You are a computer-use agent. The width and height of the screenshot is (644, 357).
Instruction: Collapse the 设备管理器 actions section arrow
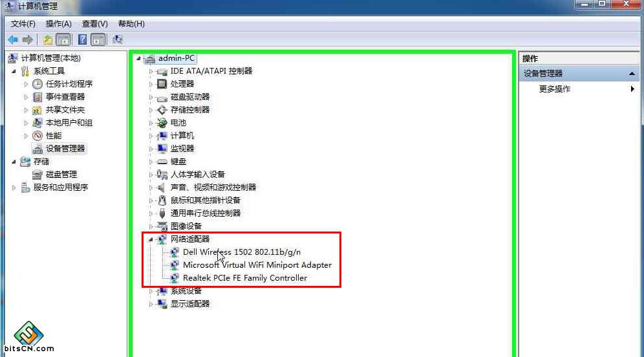click(x=632, y=74)
